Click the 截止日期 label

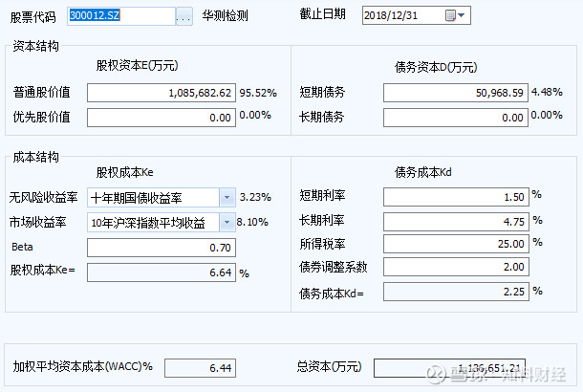(323, 14)
